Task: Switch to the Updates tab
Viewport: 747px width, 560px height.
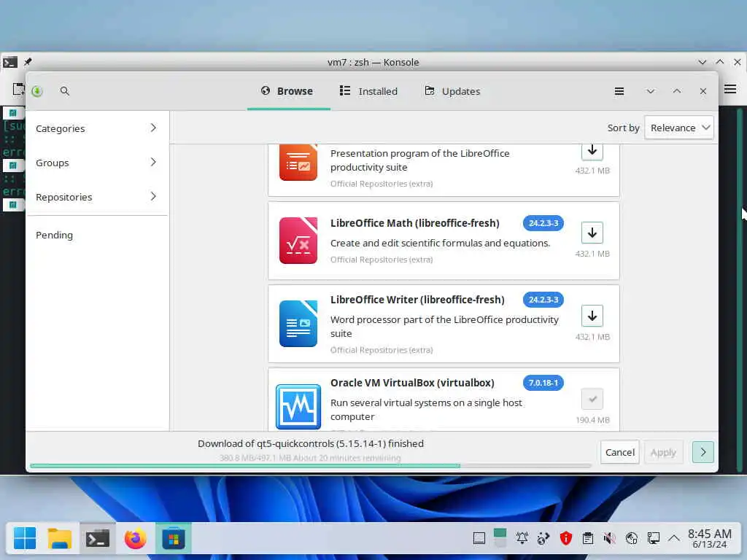Action: coord(452,91)
